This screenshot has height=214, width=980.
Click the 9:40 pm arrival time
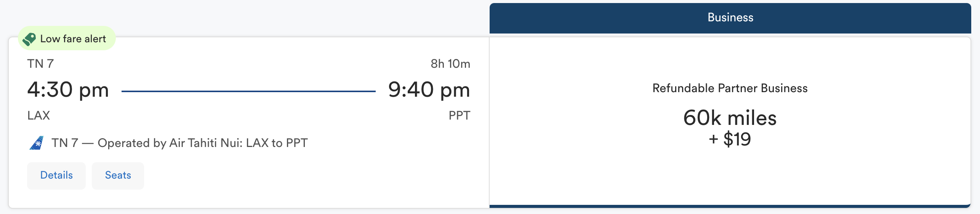(x=429, y=90)
